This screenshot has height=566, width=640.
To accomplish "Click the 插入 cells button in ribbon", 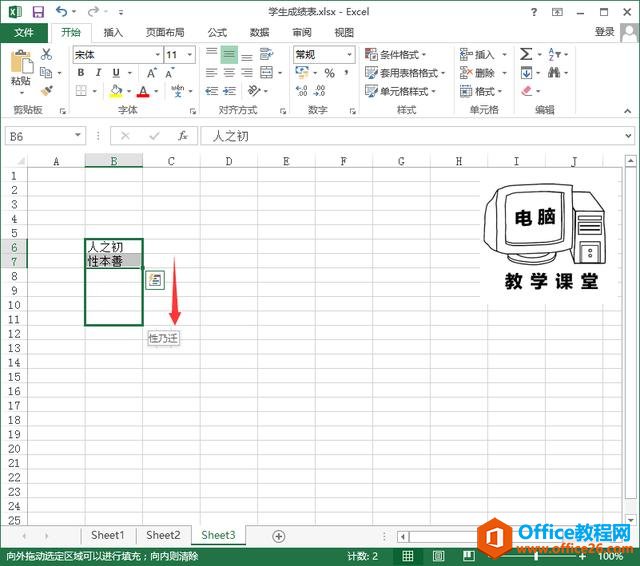I will pyautogui.click(x=478, y=54).
